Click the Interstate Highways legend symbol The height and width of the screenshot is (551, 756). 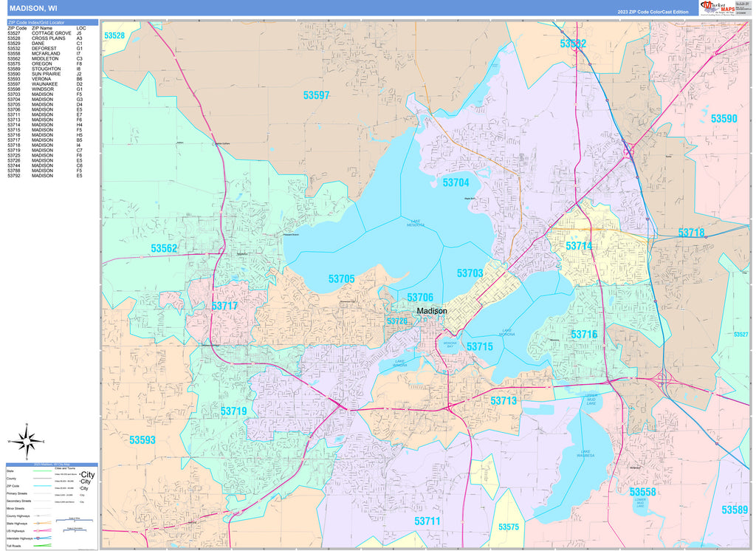click(43, 537)
